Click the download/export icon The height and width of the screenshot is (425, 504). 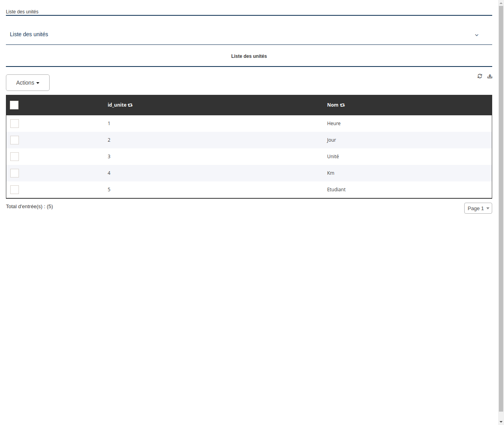[x=489, y=76]
